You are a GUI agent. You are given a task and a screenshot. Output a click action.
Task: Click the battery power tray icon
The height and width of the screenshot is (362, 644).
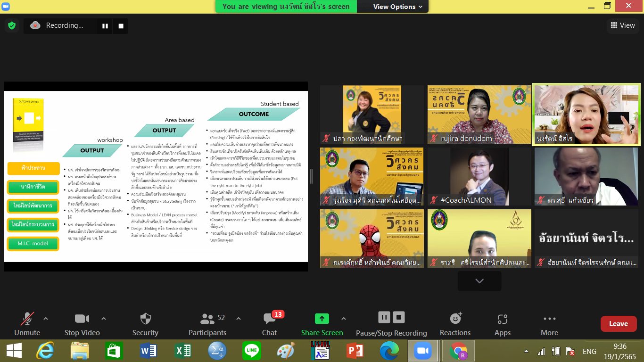pos(557,352)
